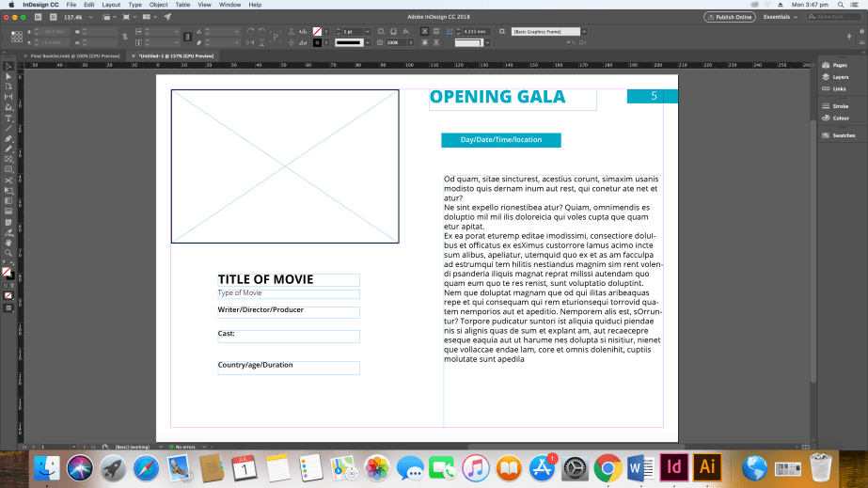Open the Window menu
Viewport: 868px width, 488px height.
pos(229,5)
